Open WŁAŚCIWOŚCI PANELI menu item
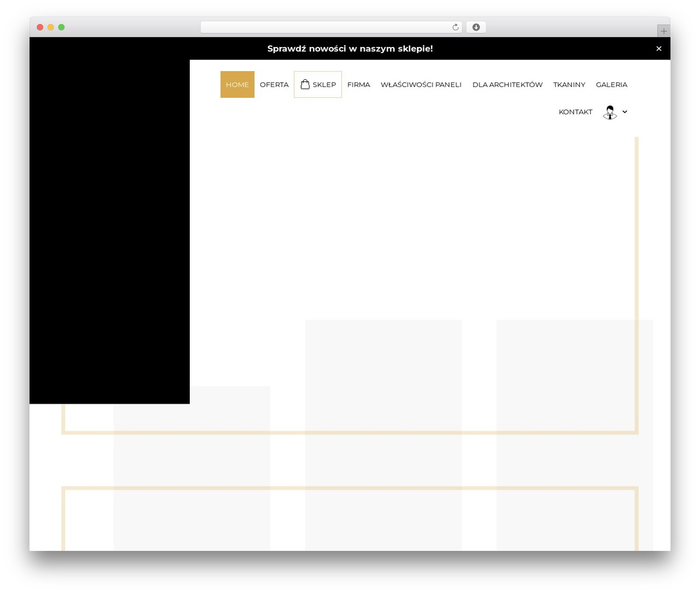This screenshot has height=593, width=700. click(421, 84)
